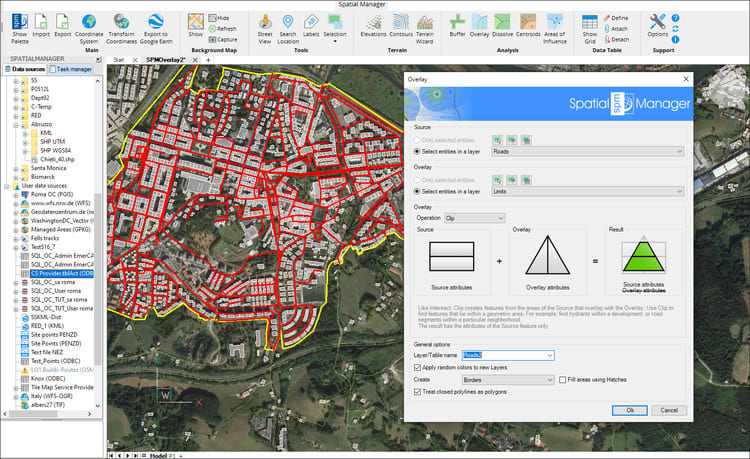This screenshot has width=750, height=459.
Task: Open Areas of Influence tool
Action: [555, 29]
